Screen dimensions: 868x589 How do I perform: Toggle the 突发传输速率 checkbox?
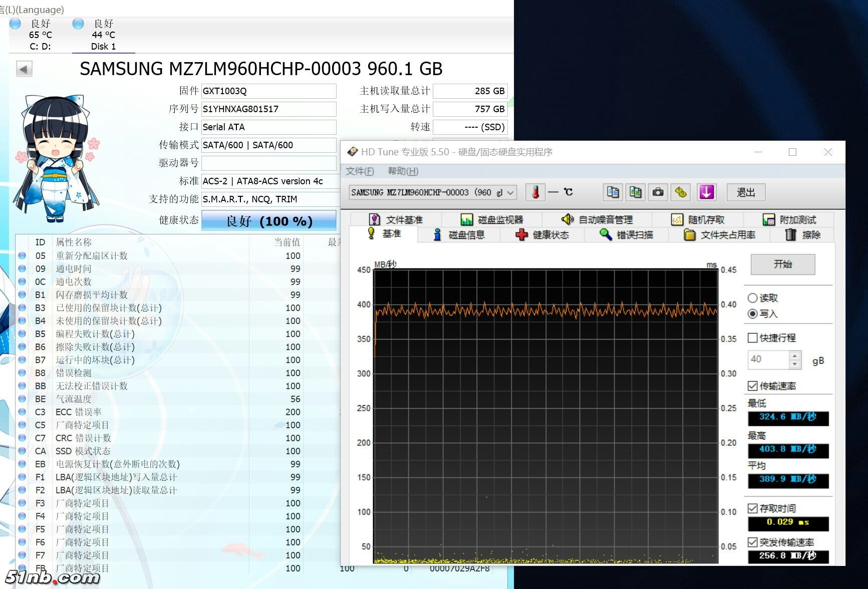tap(752, 542)
